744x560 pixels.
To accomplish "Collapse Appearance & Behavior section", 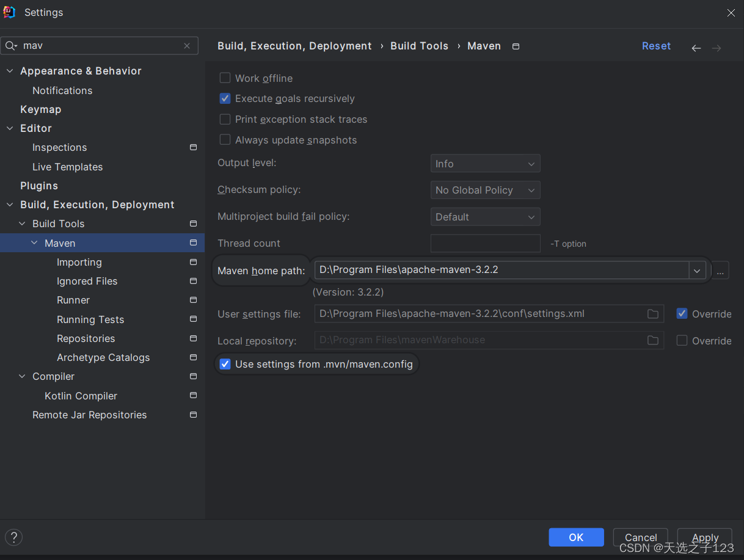I will pyautogui.click(x=9, y=71).
